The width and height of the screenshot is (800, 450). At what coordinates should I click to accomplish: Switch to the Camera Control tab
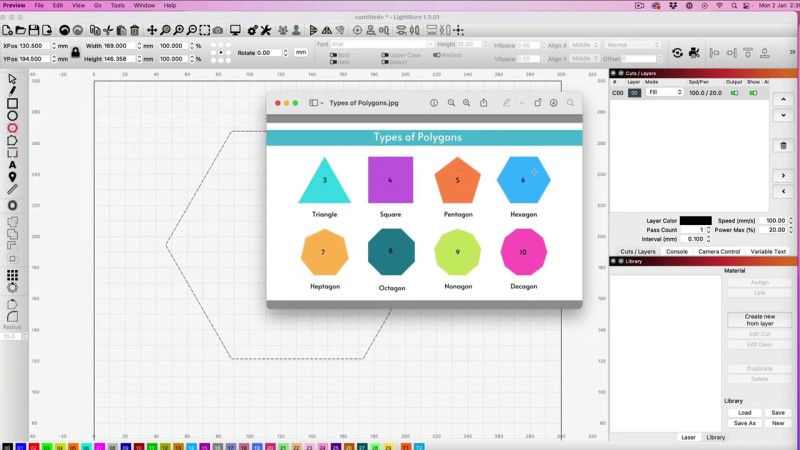click(718, 251)
